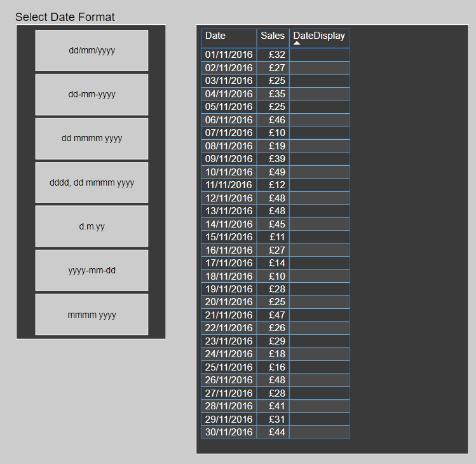Choose the d.m.yy date format

pos(92,226)
